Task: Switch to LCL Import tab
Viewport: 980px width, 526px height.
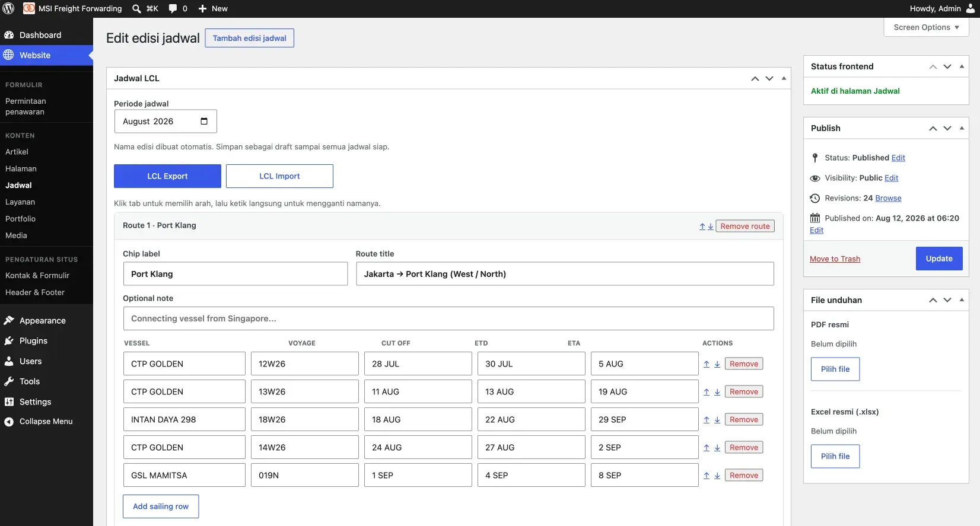Action: click(x=279, y=176)
